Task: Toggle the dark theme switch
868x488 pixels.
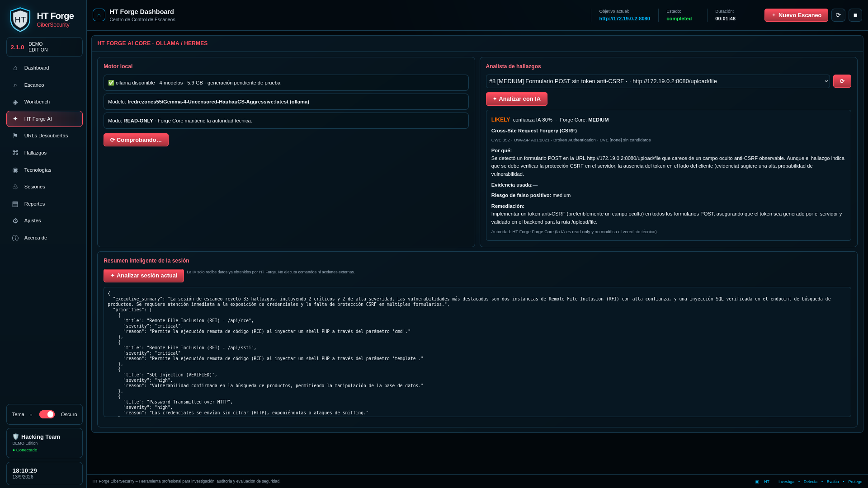Action: coord(47,414)
